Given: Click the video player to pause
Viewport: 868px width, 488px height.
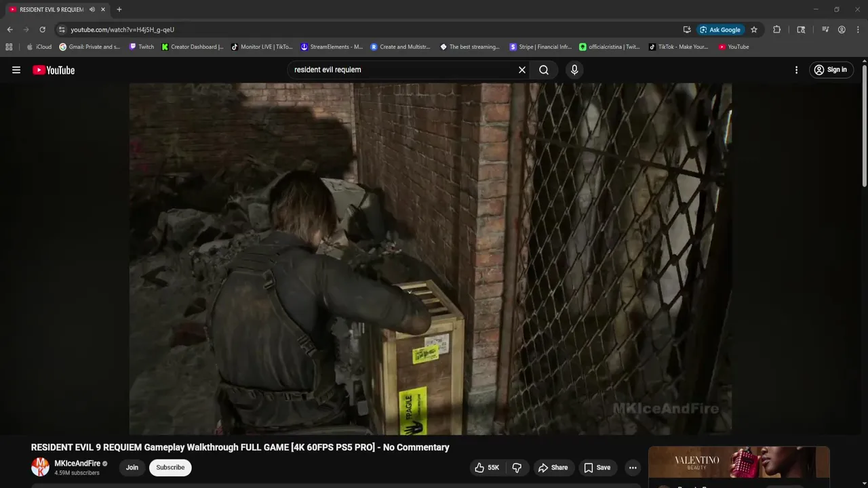Looking at the screenshot, I should tap(430, 258).
